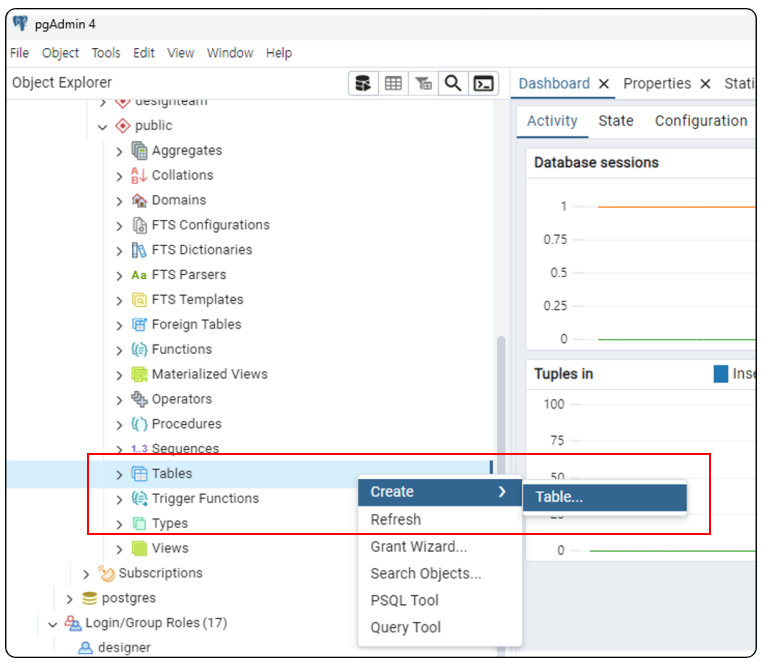Image resolution: width=765 pixels, height=666 pixels.
Task: Close the Dashboard tab
Action: [604, 84]
